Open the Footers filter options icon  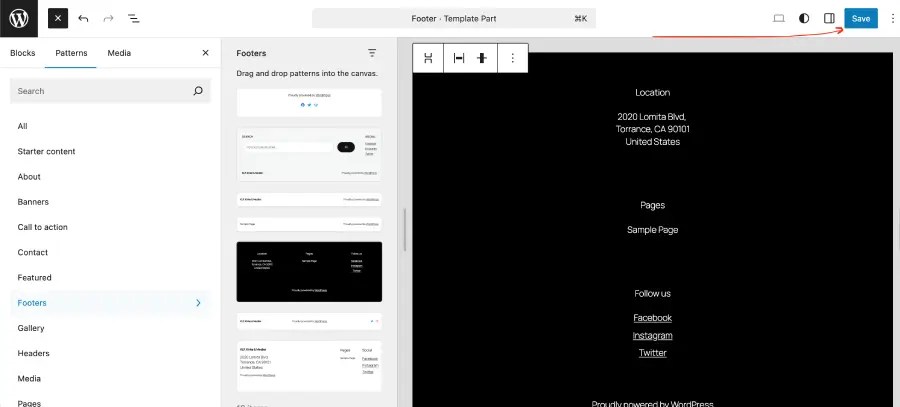tap(372, 53)
